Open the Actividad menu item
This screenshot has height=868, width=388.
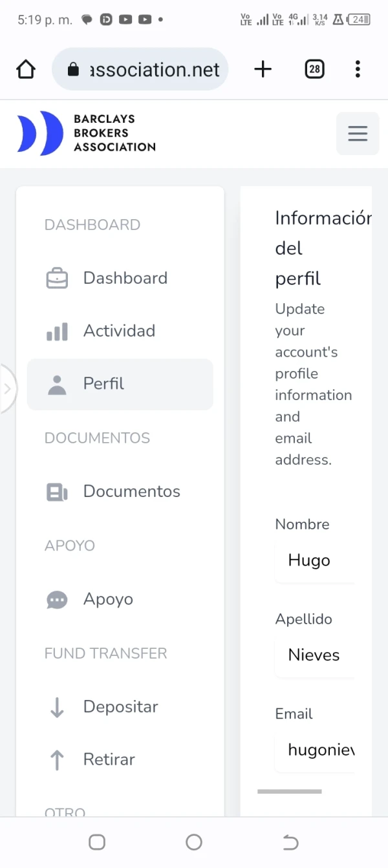[x=119, y=331]
